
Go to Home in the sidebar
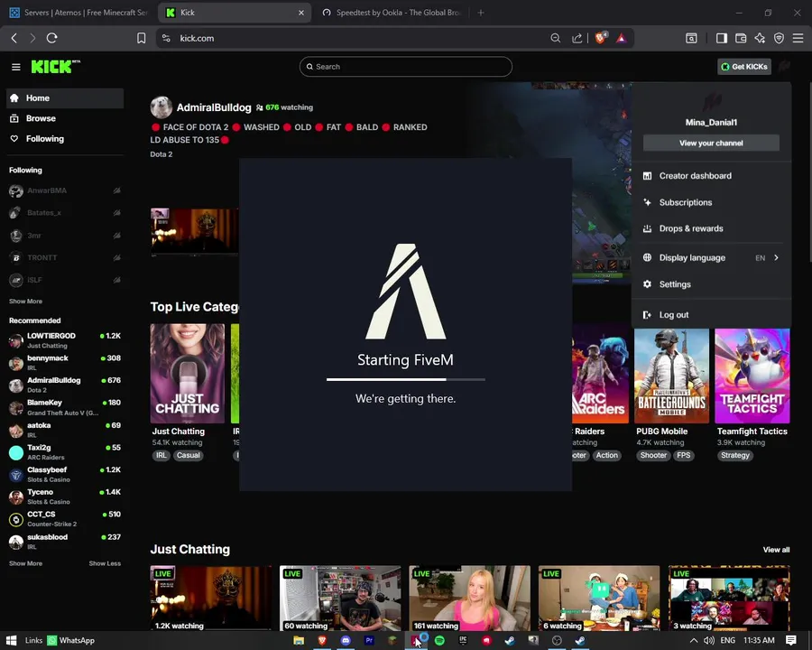point(65,98)
